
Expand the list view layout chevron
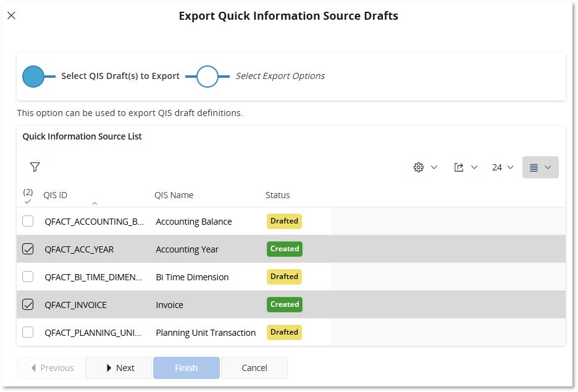coord(548,167)
